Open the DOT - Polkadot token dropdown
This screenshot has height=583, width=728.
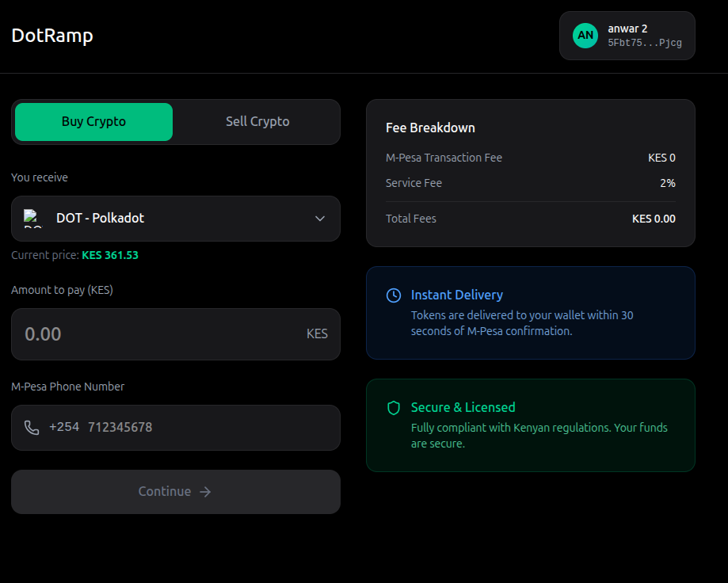[x=176, y=219]
